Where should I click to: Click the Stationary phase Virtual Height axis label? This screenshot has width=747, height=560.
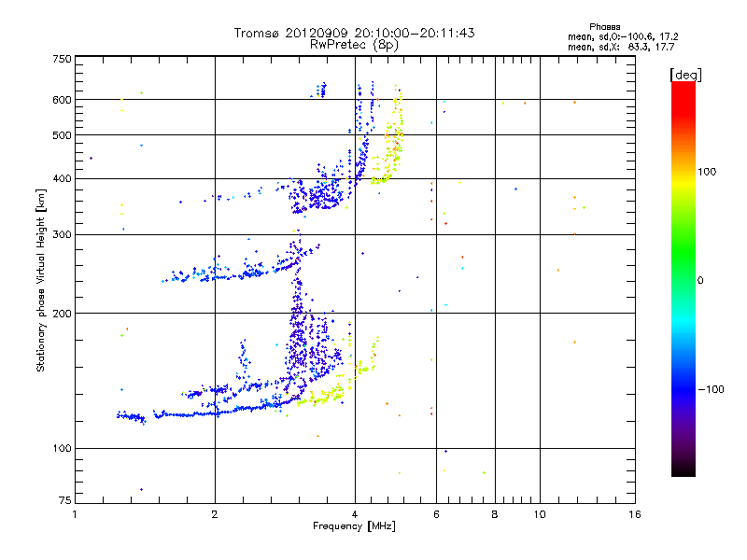tap(40, 280)
